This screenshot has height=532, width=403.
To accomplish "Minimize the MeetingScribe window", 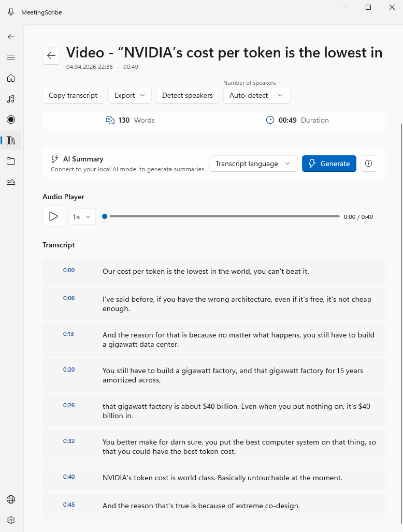I will coord(344,7).
